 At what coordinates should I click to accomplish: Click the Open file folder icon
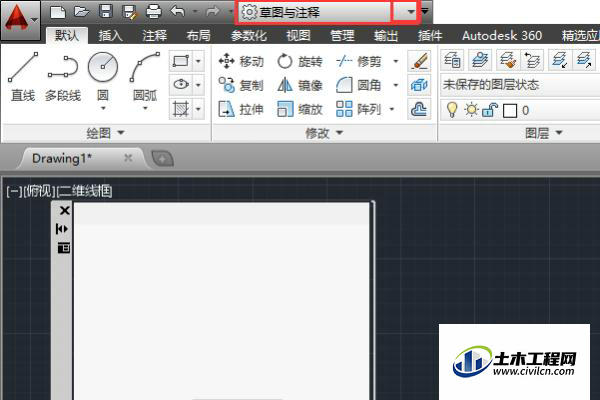point(82,12)
